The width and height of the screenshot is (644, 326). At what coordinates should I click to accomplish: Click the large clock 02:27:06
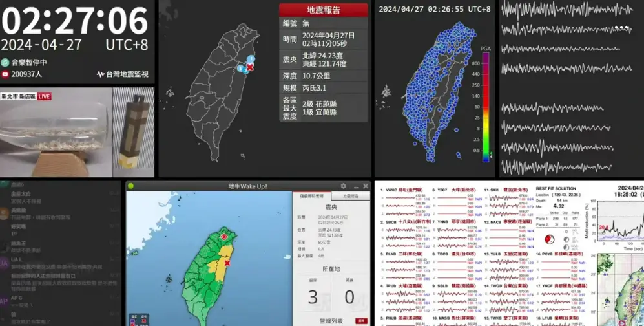(75, 21)
